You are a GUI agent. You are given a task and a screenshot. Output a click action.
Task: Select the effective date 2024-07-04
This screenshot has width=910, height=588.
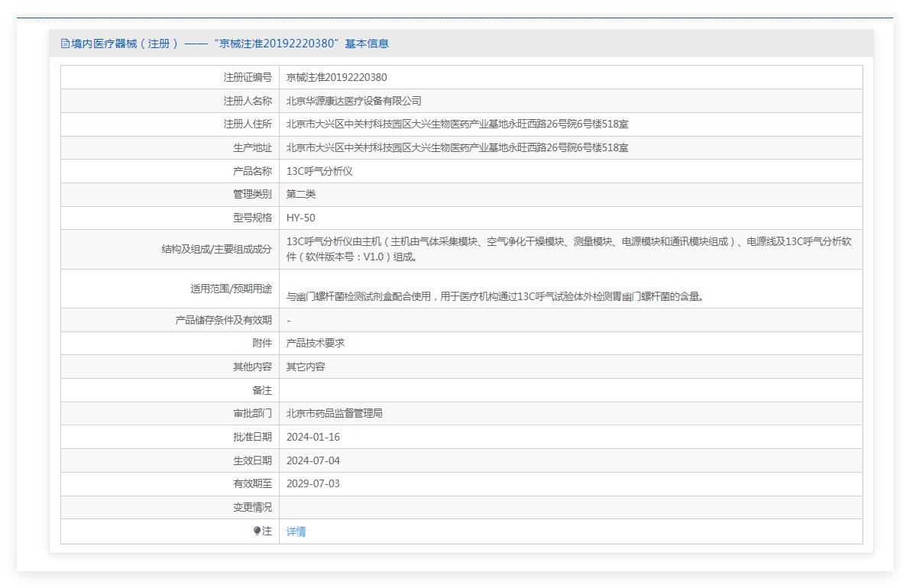(x=313, y=460)
